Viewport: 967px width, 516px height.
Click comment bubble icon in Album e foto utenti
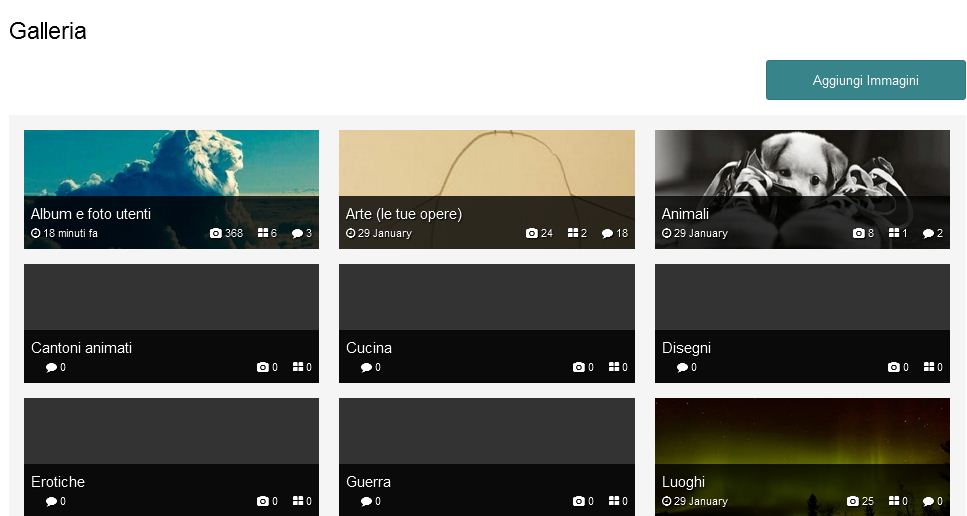297,233
